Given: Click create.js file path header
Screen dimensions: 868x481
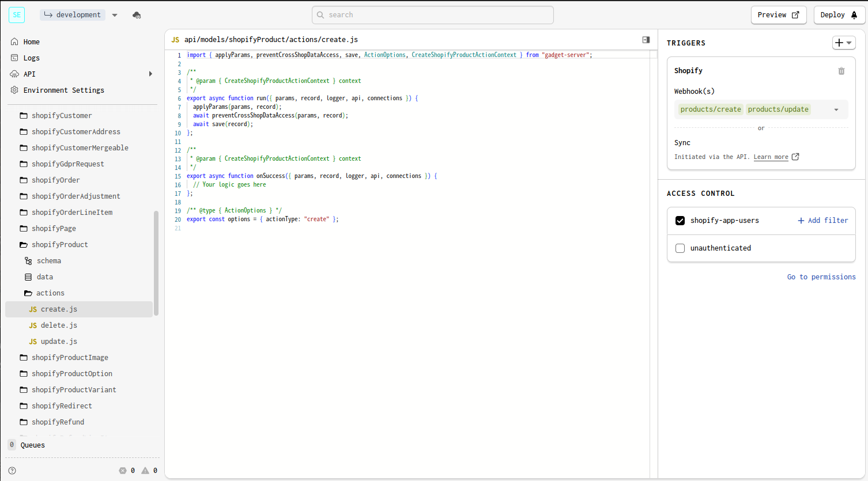Looking at the screenshot, I should [x=271, y=40].
